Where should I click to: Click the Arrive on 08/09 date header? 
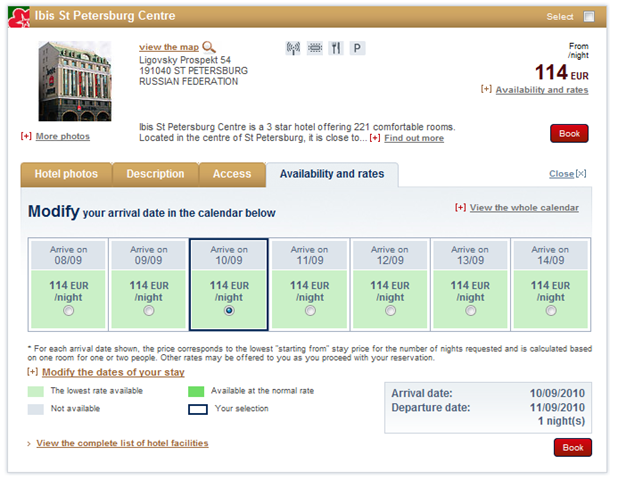(68, 255)
